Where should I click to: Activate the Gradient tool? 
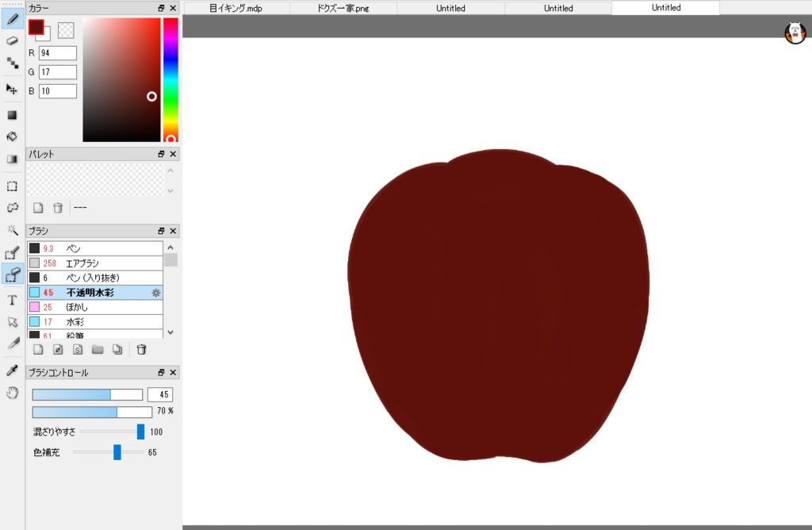coord(12,159)
